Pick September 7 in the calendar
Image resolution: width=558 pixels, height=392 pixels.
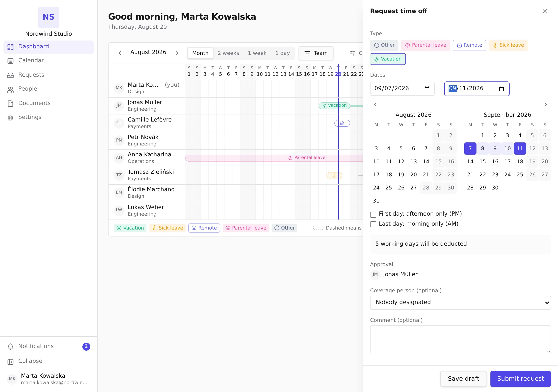pos(470,149)
